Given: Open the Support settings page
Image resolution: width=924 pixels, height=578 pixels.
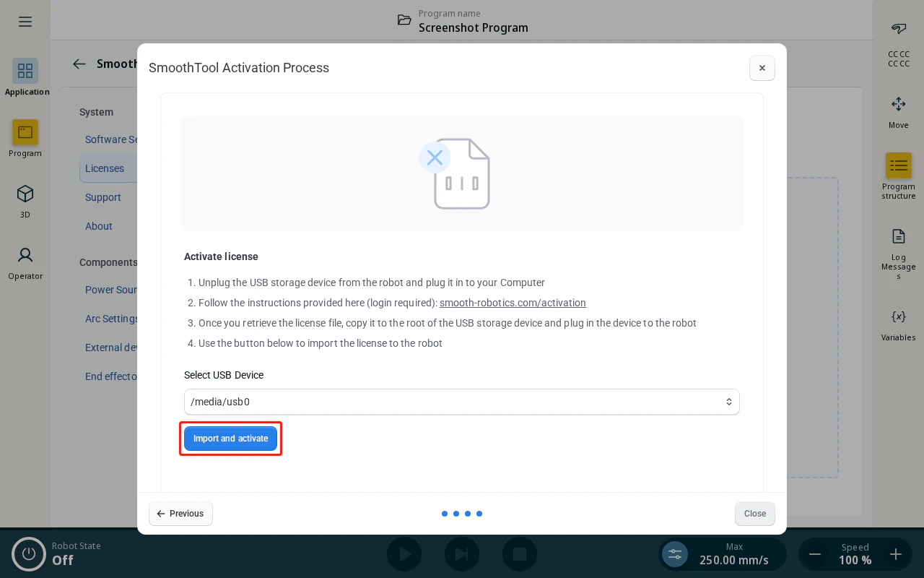Looking at the screenshot, I should click(x=103, y=197).
